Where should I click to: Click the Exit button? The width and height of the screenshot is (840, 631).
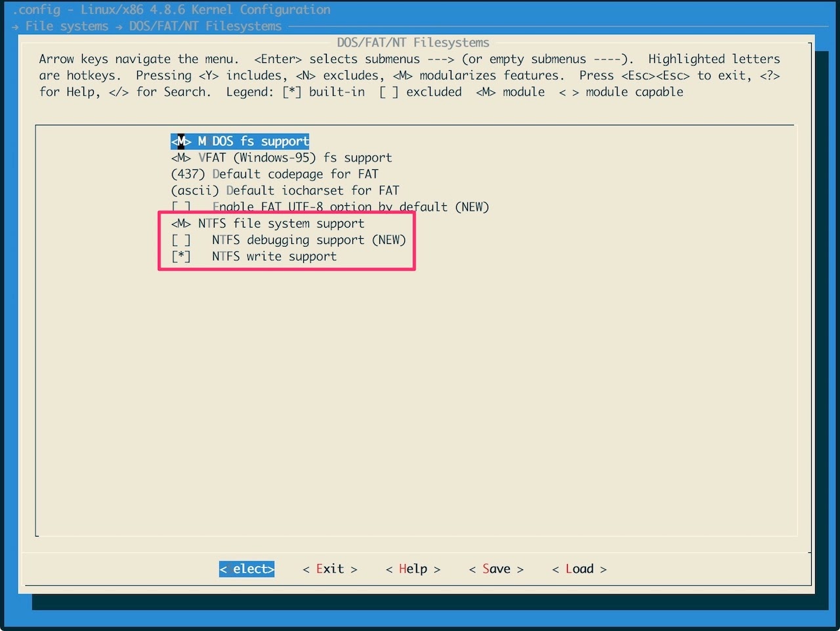[330, 569]
